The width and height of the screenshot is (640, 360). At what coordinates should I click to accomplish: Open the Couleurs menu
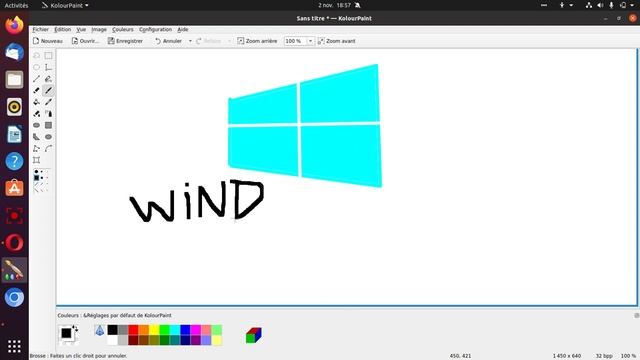(x=123, y=29)
